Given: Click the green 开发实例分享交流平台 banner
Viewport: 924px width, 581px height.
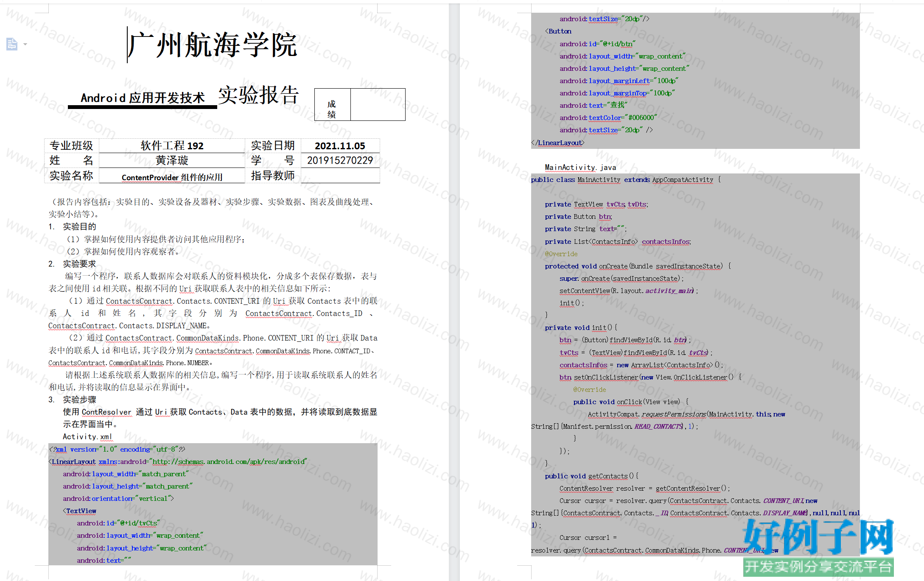Looking at the screenshot, I should click(x=818, y=567).
